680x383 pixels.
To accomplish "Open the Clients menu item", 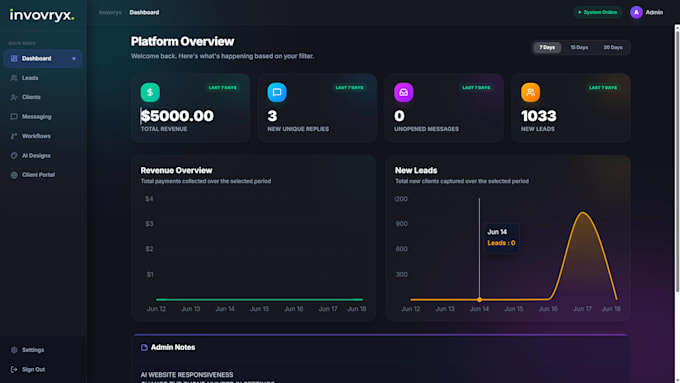I will coord(42,97).
